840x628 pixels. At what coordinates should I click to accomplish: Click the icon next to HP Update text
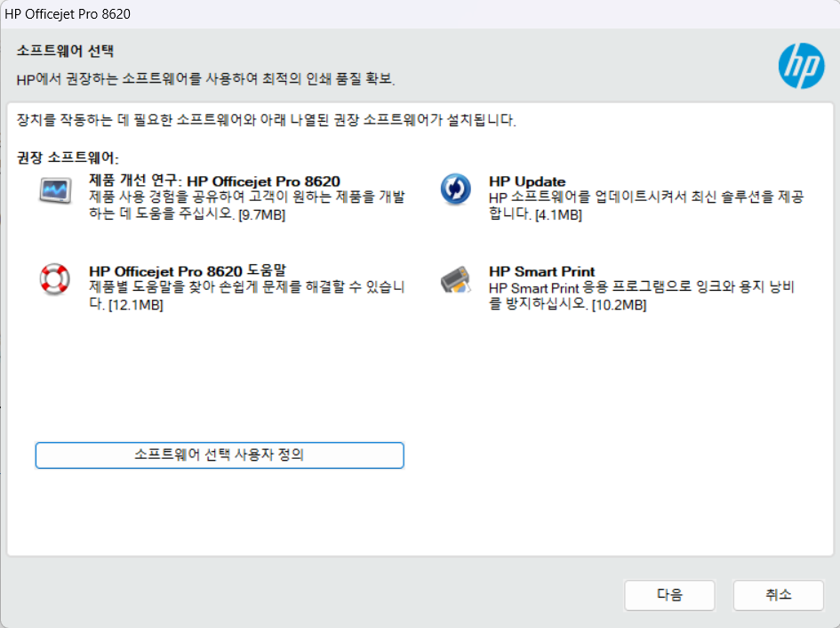point(456,189)
